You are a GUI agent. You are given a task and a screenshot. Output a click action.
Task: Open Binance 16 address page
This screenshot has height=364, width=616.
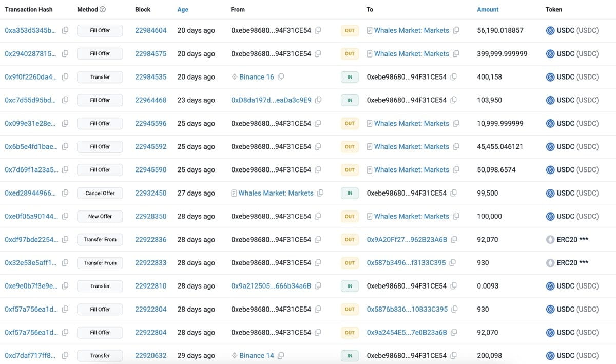coord(257,77)
